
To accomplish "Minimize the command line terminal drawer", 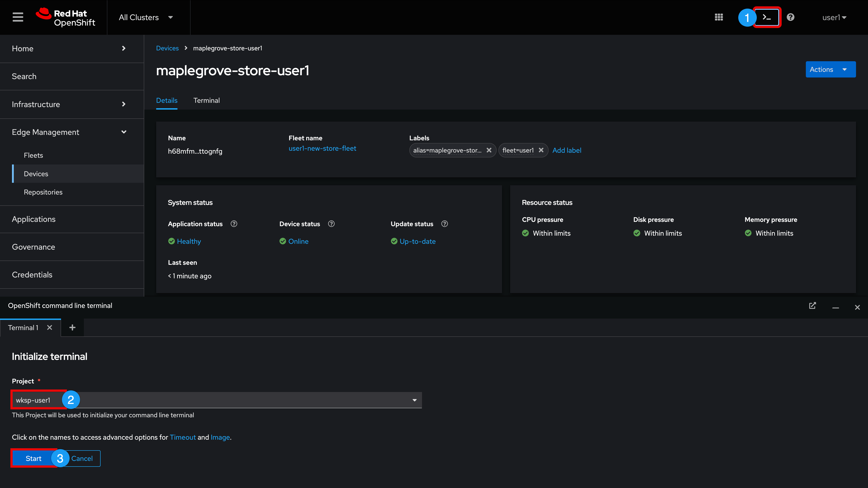I will tap(835, 307).
